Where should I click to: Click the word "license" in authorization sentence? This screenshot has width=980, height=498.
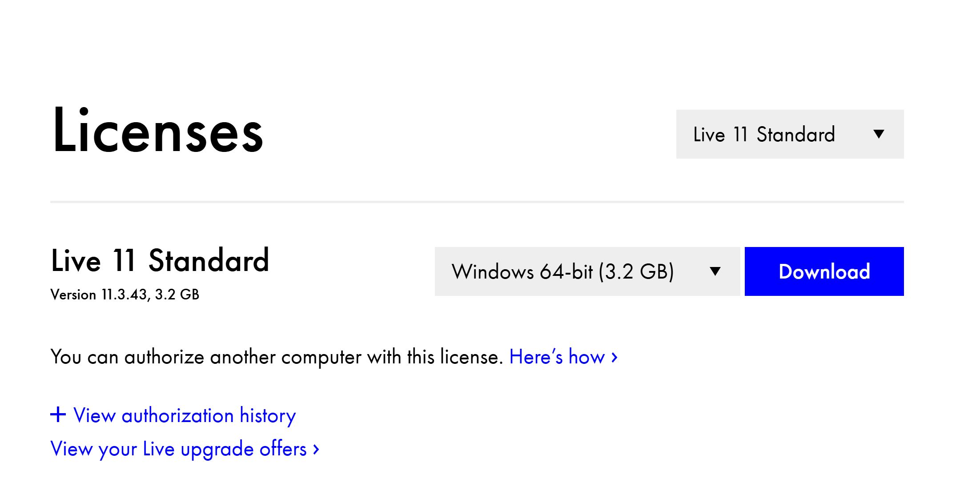pyautogui.click(x=470, y=357)
